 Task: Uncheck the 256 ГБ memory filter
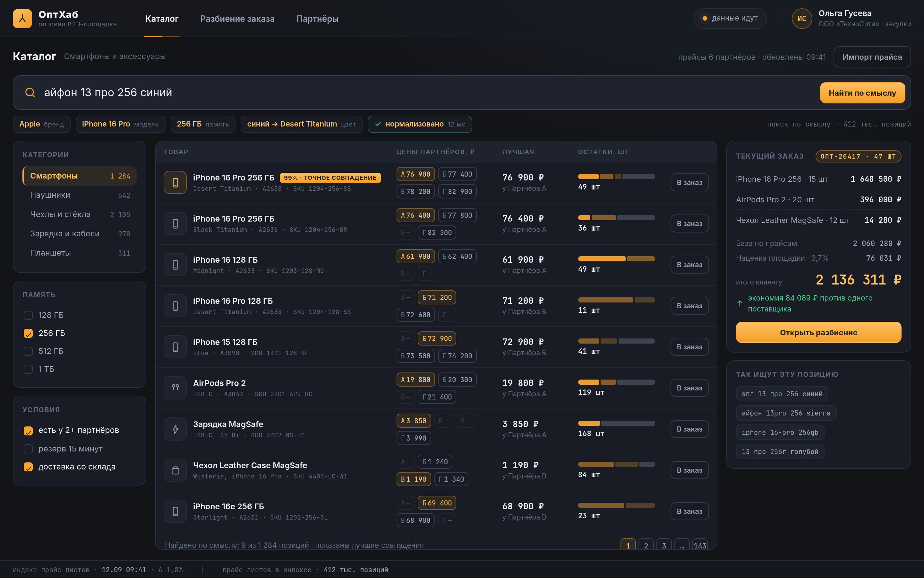tap(28, 333)
